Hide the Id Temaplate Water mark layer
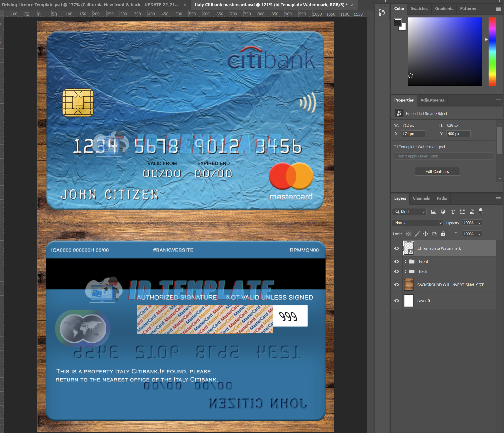This screenshot has width=504, height=433. tap(397, 248)
